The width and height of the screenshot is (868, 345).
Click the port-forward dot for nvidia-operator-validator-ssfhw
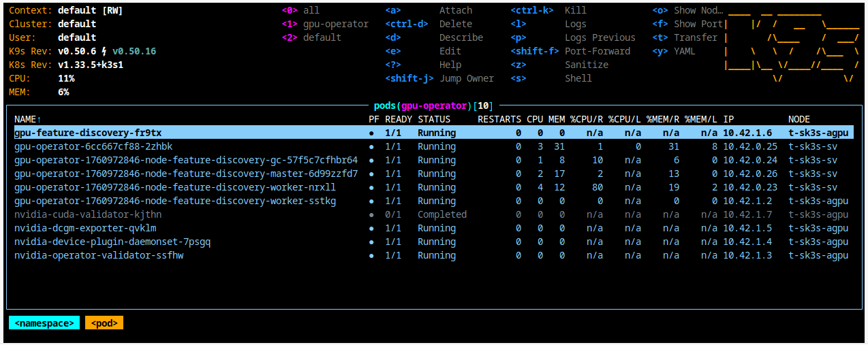point(371,255)
